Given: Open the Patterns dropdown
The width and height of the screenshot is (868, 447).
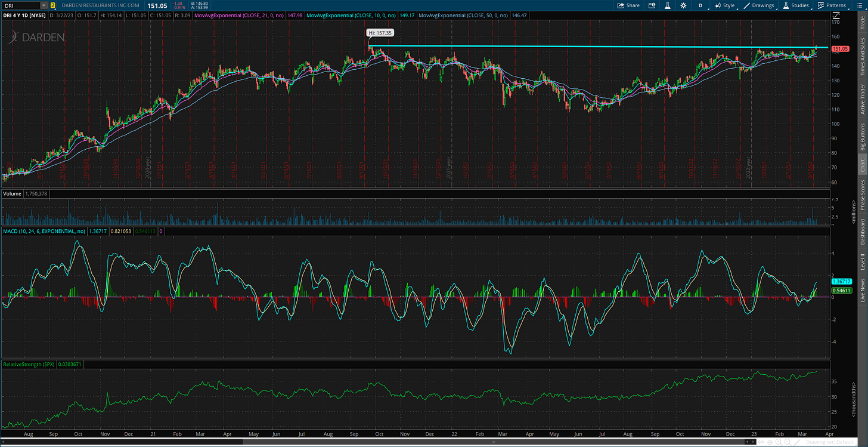Looking at the screenshot, I should coord(832,5).
